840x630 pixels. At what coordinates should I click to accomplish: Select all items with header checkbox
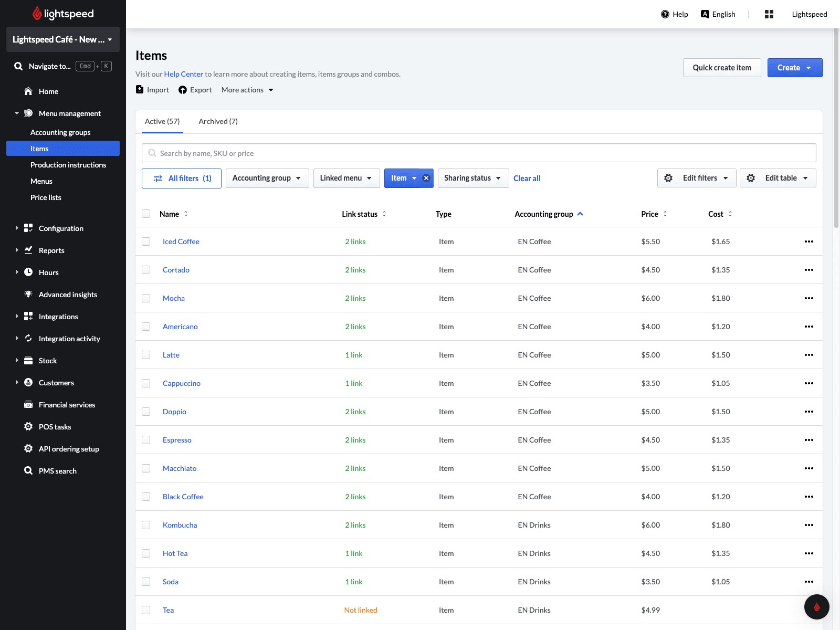146,214
